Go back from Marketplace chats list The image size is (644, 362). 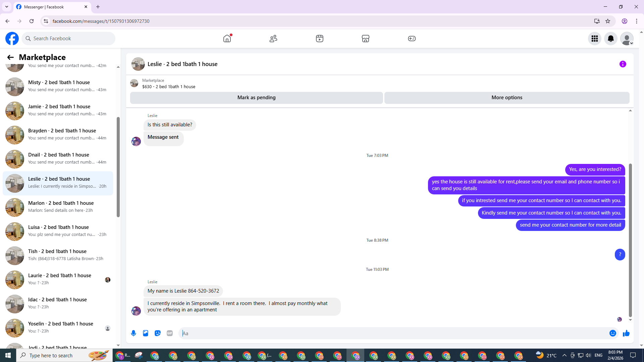pyautogui.click(x=10, y=57)
